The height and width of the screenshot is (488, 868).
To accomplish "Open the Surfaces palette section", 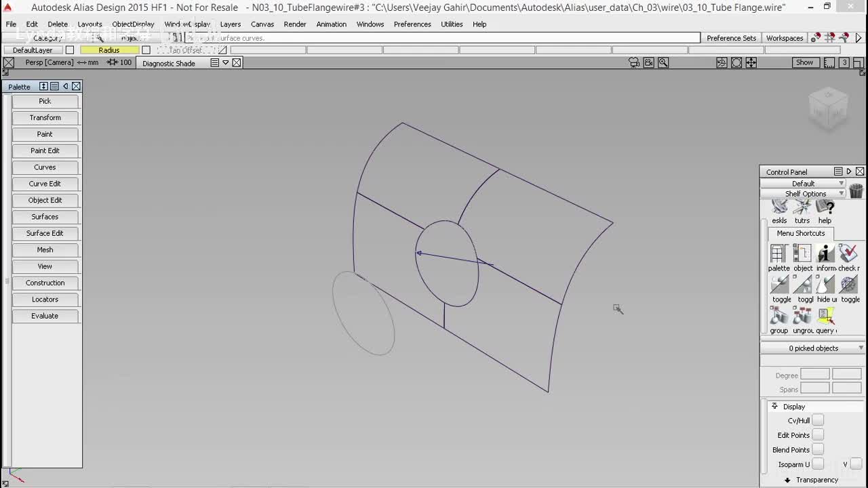I will pyautogui.click(x=45, y=217).
